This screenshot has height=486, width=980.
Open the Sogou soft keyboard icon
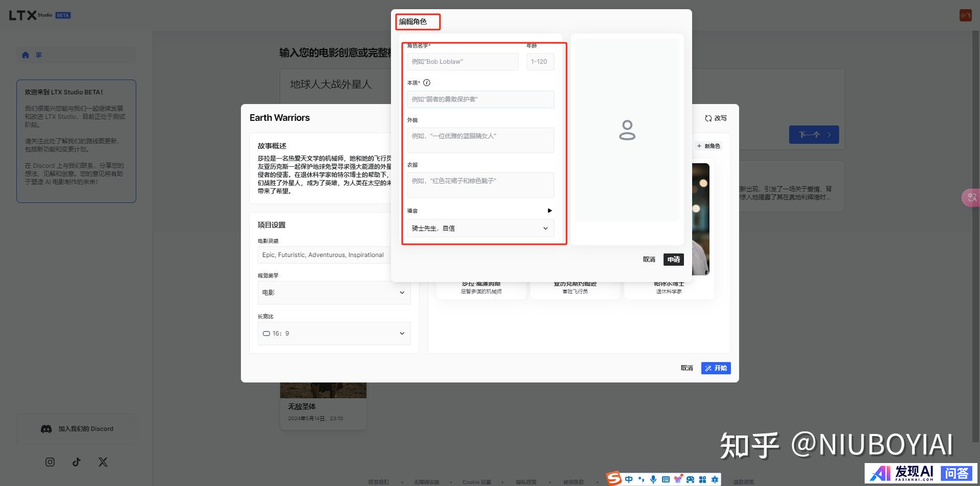pos(666,479)
